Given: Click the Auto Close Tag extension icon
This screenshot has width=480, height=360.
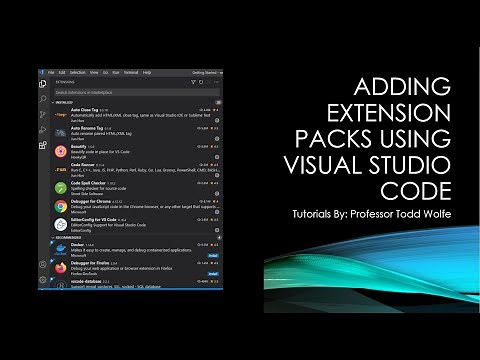Looking at the screenshot, I should (x=61, y=115).
